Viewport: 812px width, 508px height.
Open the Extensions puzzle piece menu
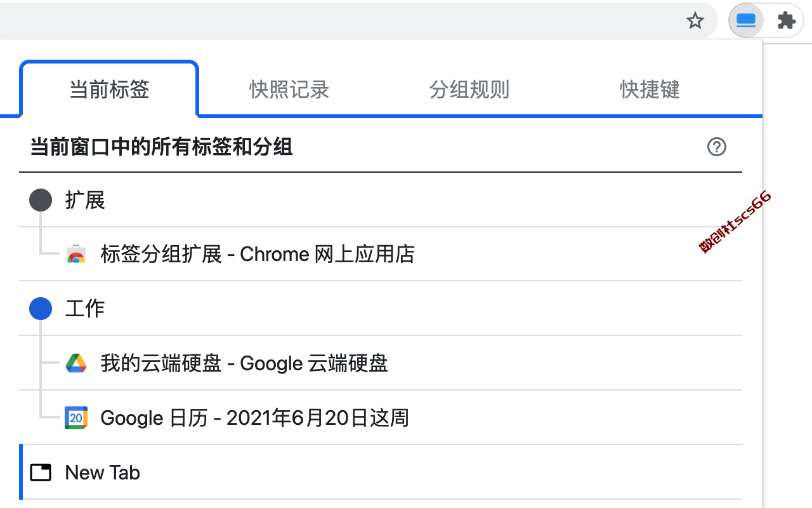click(787, 21)
